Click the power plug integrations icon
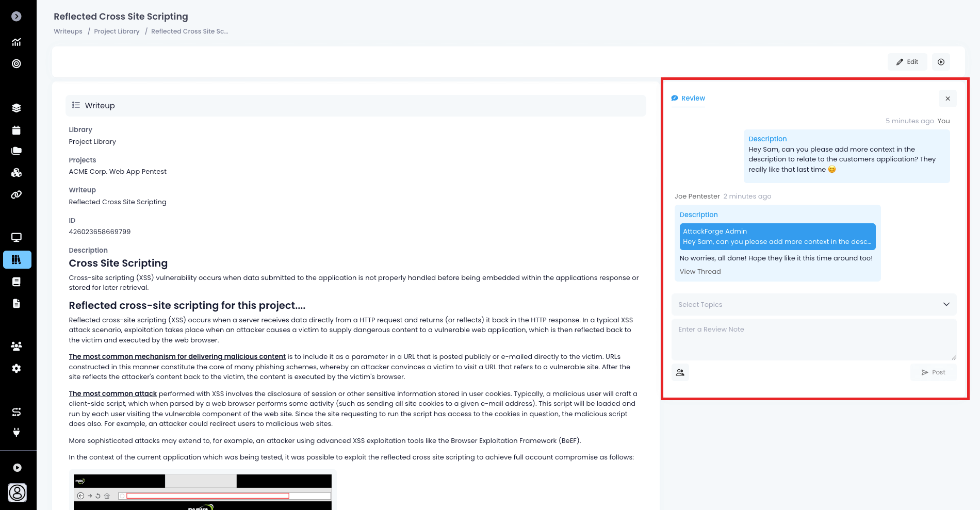980x510 pixels. (x=17, y=432)
